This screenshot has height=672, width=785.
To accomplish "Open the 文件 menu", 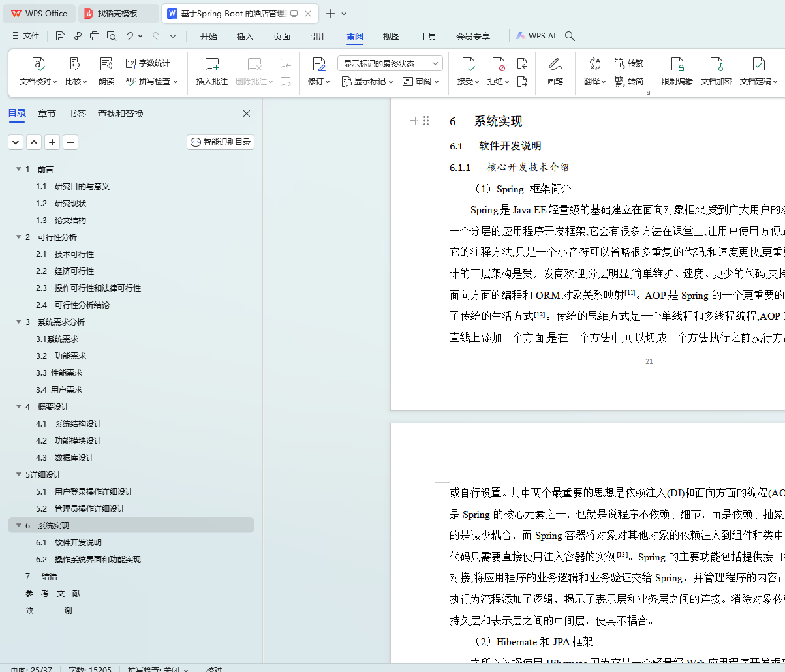I will point(26,36).
